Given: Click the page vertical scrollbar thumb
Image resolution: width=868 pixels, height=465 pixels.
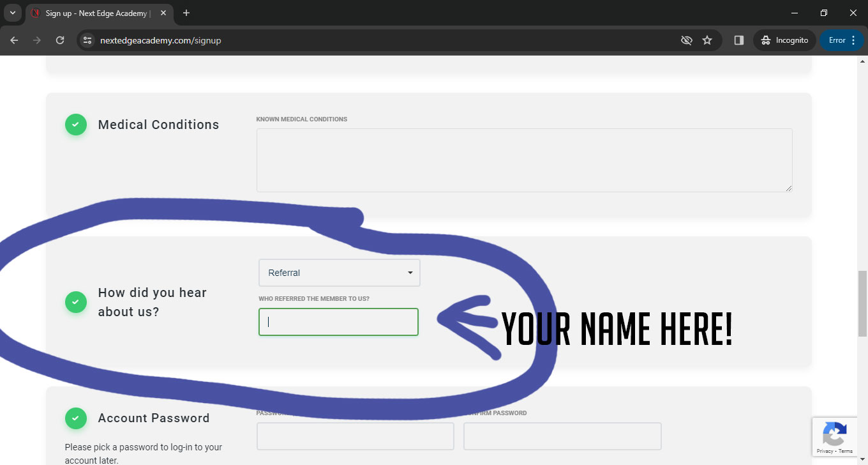Looking at the screenshot, I should (862, 303).
